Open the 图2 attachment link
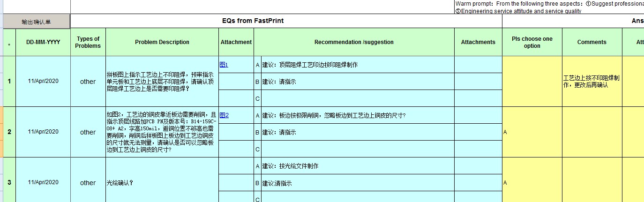 [x=224, y=115]
